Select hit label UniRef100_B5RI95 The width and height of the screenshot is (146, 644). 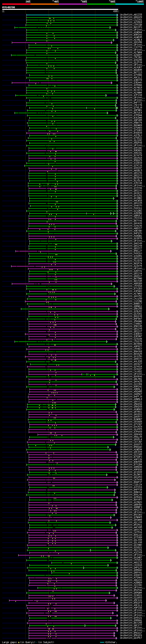(x=131, y=326)
